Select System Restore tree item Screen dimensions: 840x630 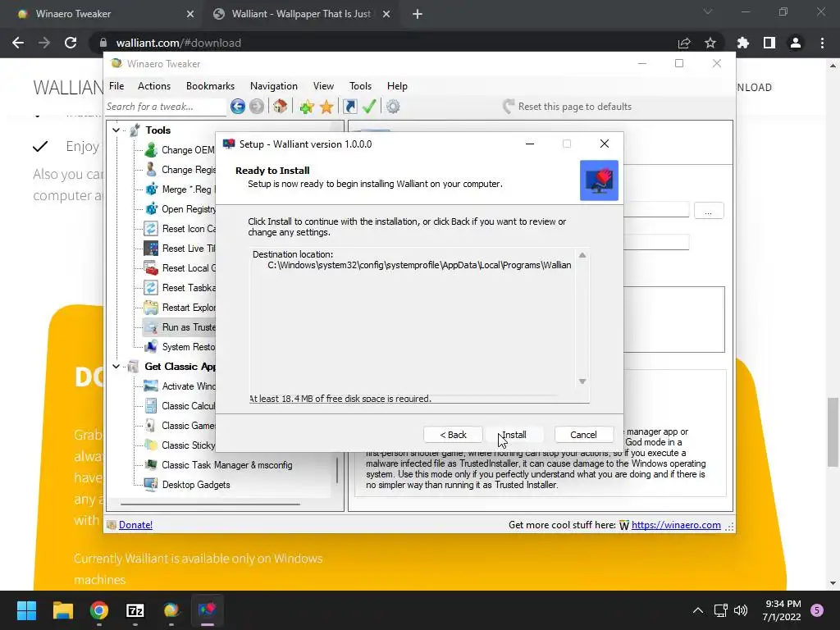click(180, 347)
